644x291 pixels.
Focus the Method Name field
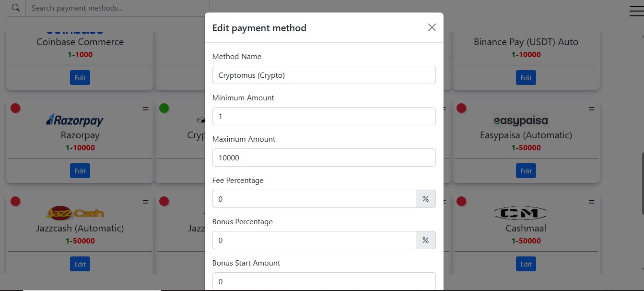324,75
